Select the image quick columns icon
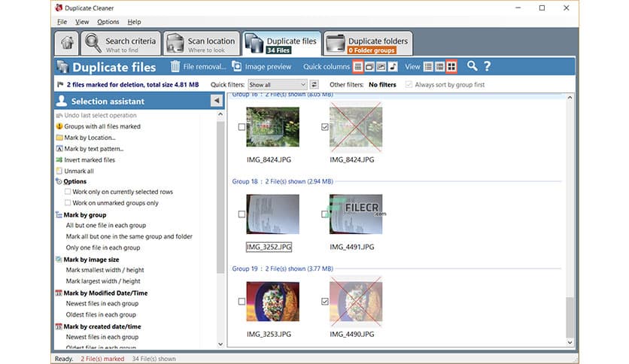Screen dimensions: 629x364 (381, 66)
